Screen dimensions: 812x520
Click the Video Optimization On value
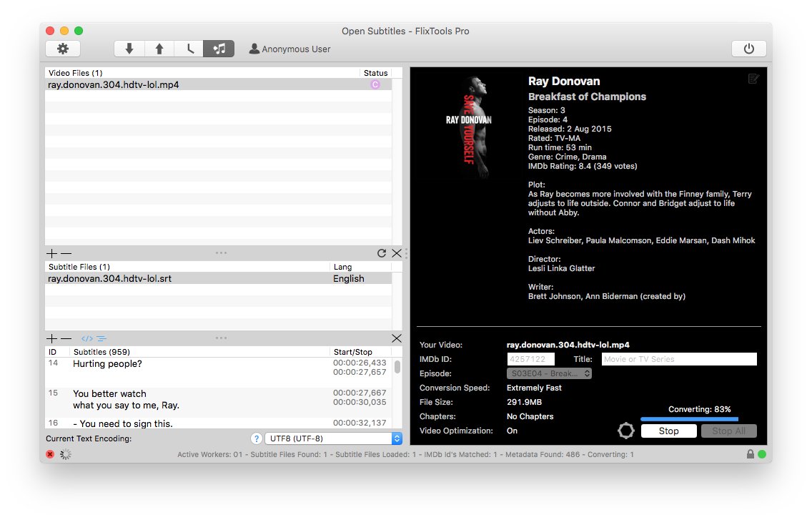pyautogui.click(x=512, y=431)
